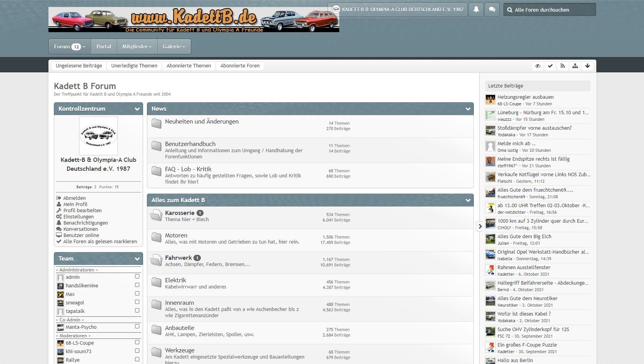Open the RSS feed icon
The width and height of the screenshot is (644, 364).
(563, 66)
